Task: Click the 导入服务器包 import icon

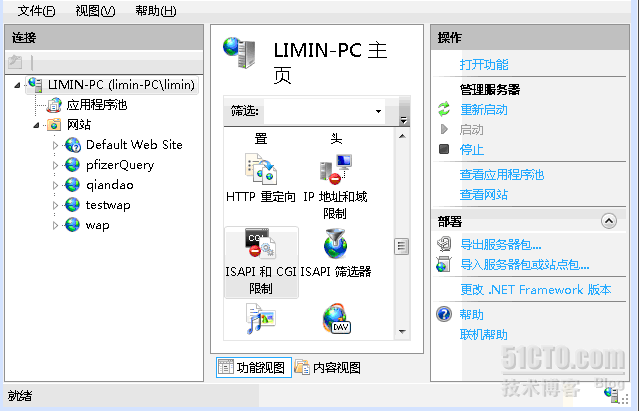Action: 444,264
